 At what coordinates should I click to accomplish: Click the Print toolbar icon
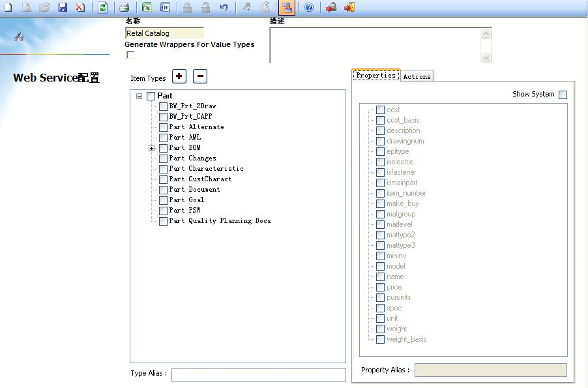click(x=124, y=7)
